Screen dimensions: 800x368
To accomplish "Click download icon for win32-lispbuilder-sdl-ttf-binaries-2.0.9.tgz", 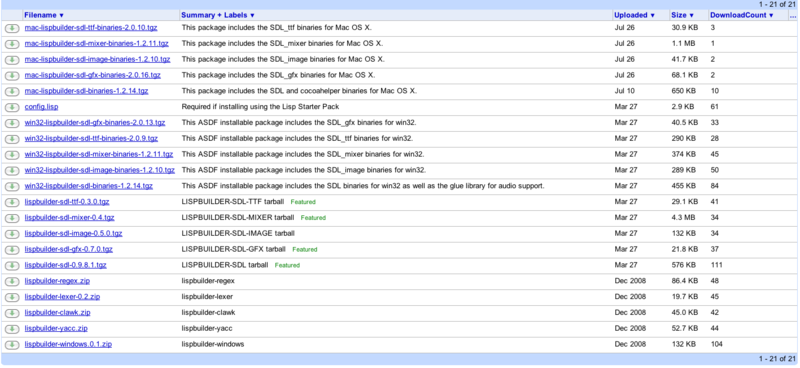I will (11, 139).
